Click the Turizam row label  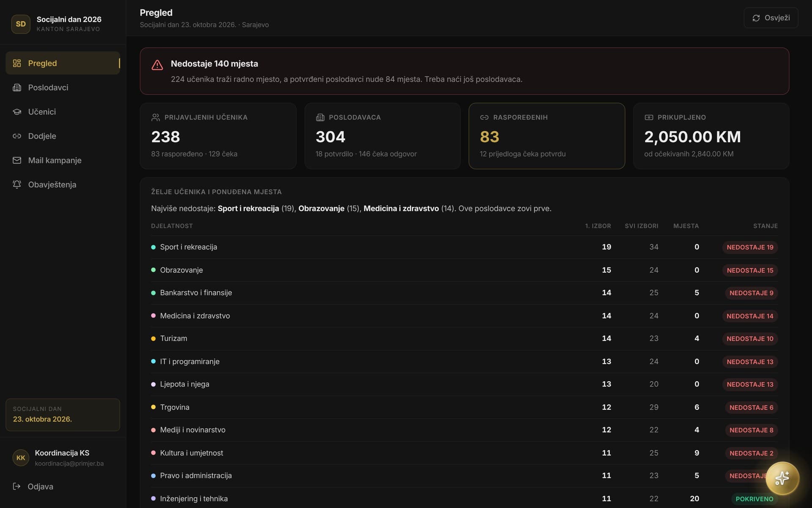click(174, 339)
